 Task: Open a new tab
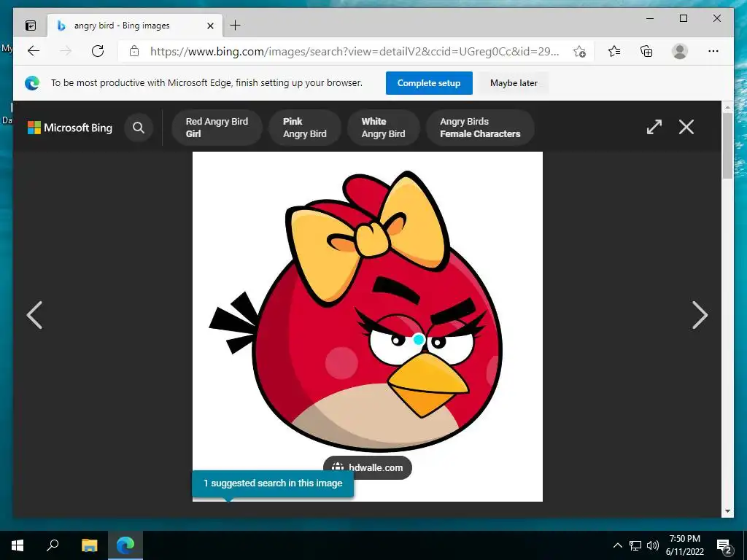(x=236, y=26)
